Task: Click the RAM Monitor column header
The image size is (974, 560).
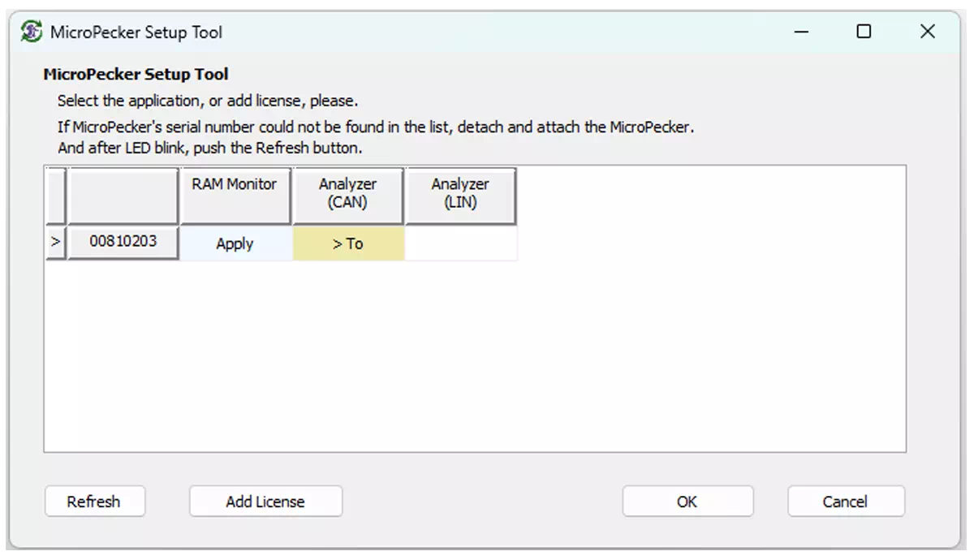Action: coord(235,196)
